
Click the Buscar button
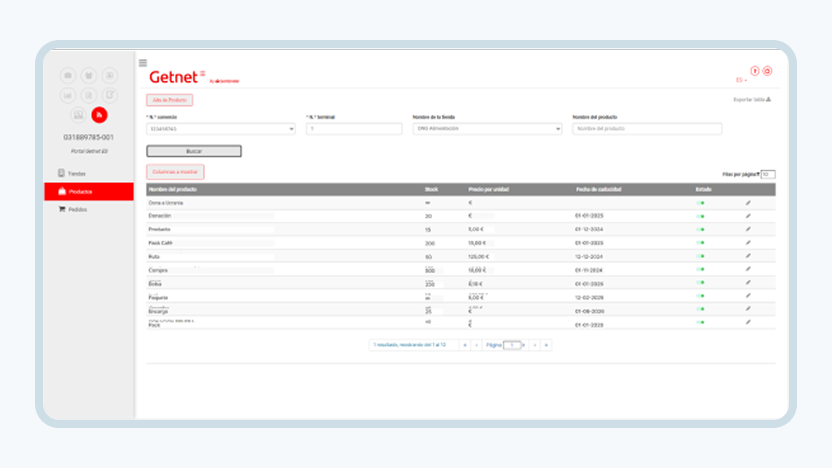point(194,151)
